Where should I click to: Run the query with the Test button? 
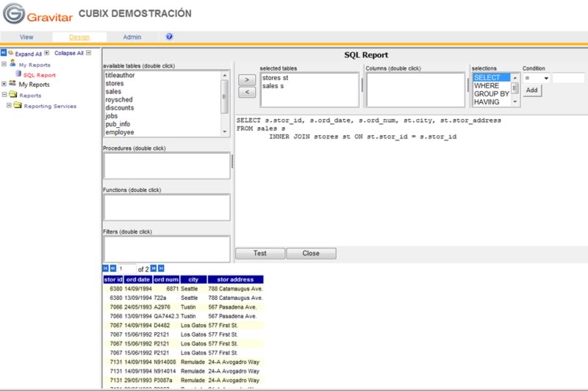tap(260, 254)
